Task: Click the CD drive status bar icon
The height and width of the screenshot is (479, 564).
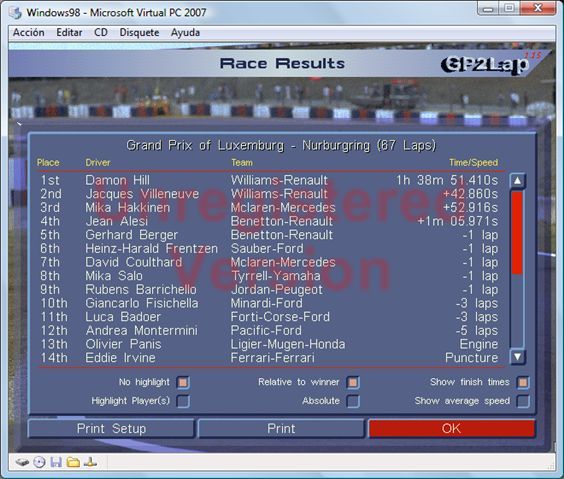Action: pyautogui.click(x=39, y=462)
